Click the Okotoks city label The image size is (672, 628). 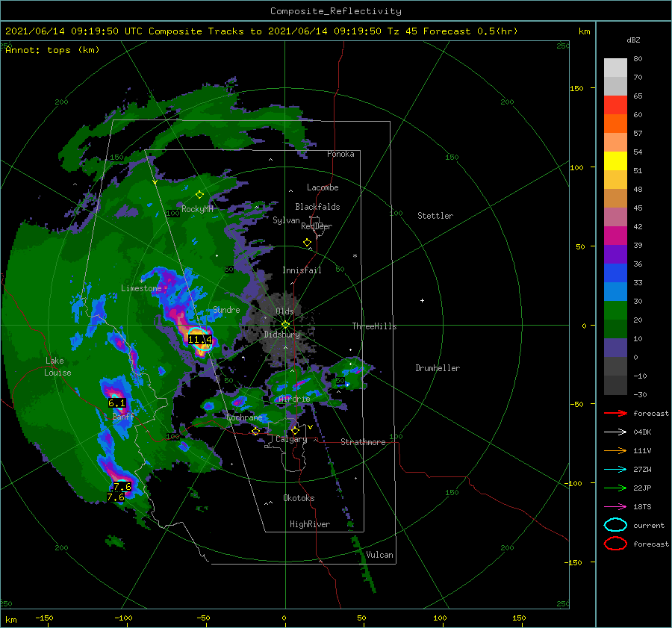coord(299,498)
